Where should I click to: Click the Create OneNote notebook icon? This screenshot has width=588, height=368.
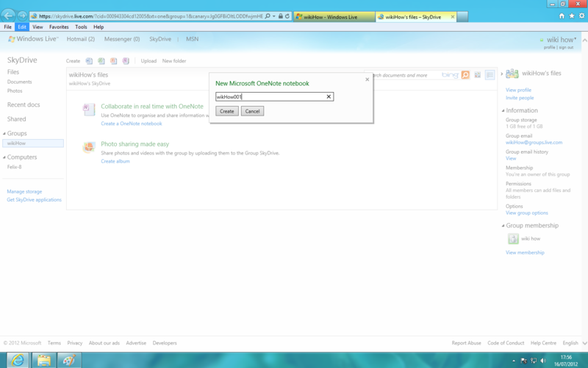(x=126, y=61)
